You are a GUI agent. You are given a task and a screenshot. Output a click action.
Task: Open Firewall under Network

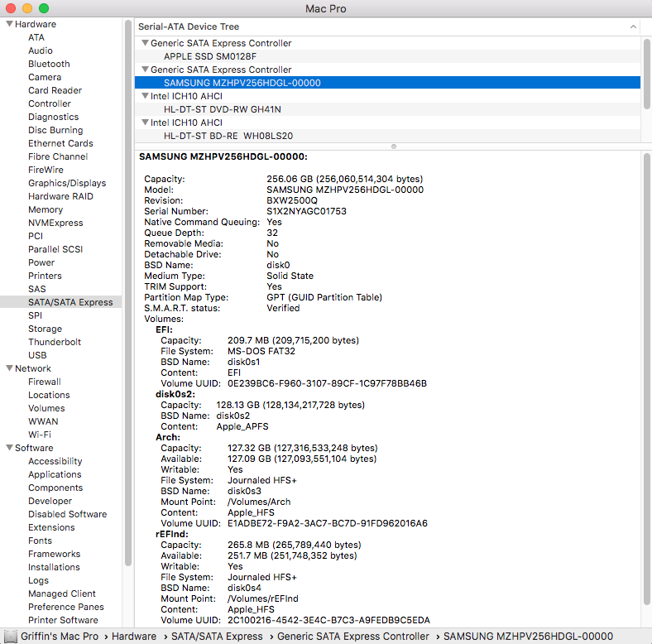[x=45, y=382]
